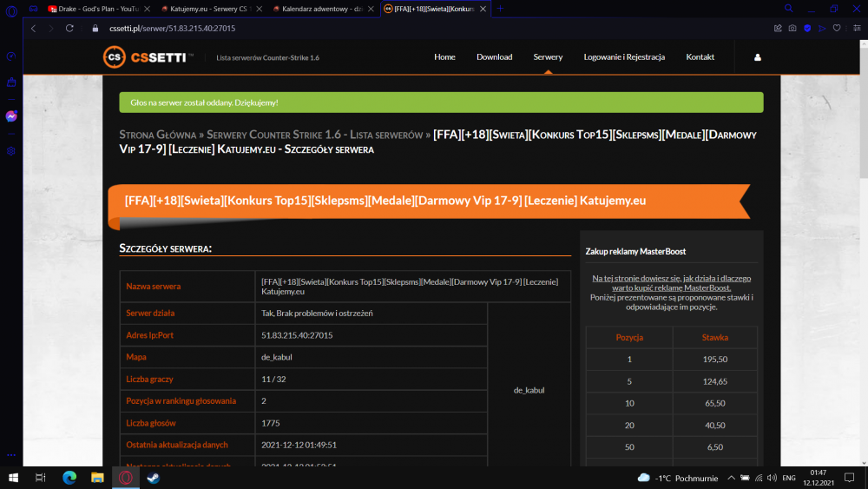868x489 pixels.
Task: Open the Opera main menu icon
Action: (11, 10)
